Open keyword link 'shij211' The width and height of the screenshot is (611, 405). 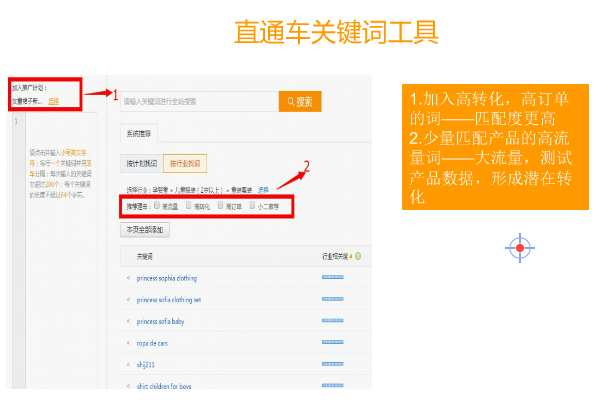145,364
